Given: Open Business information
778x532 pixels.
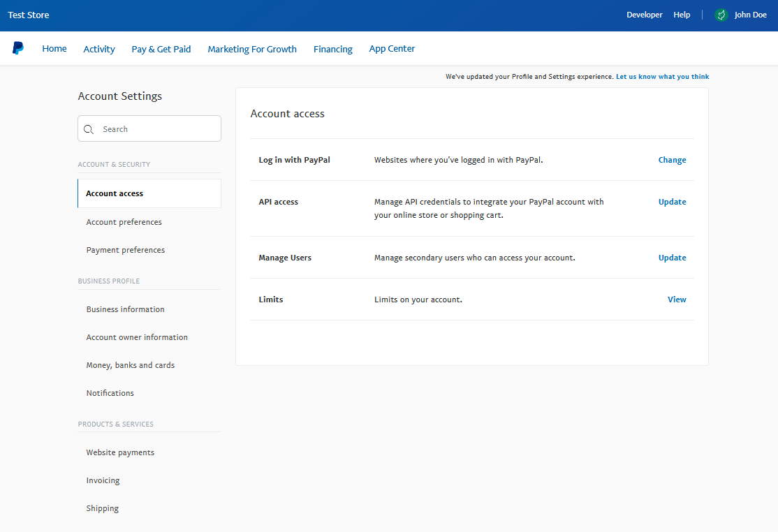Looking at the screenshot, I should (x=125, y=309).
